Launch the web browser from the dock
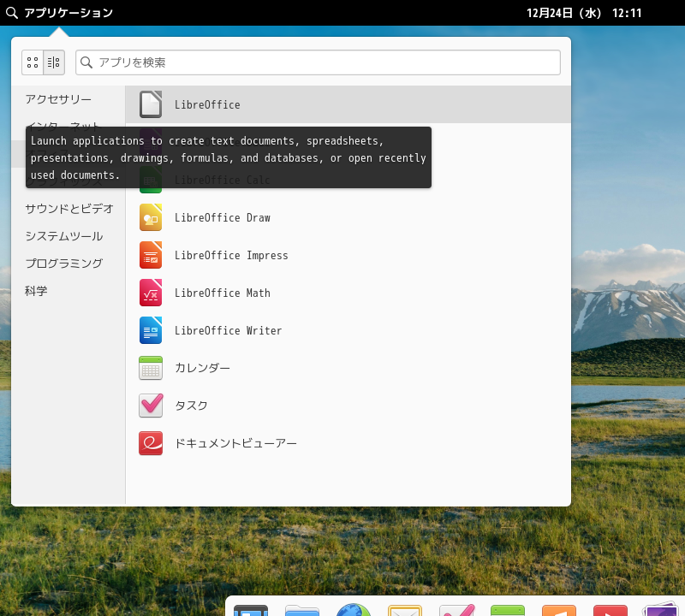 pos(354,609)
